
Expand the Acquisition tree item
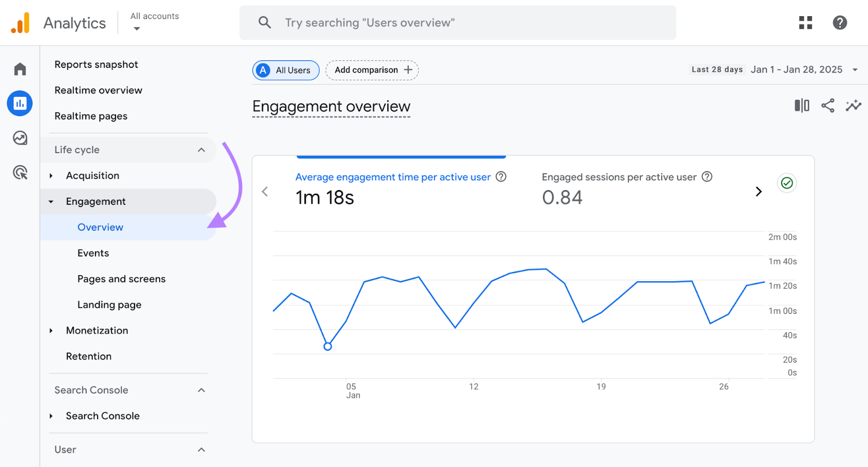(51, 176)
